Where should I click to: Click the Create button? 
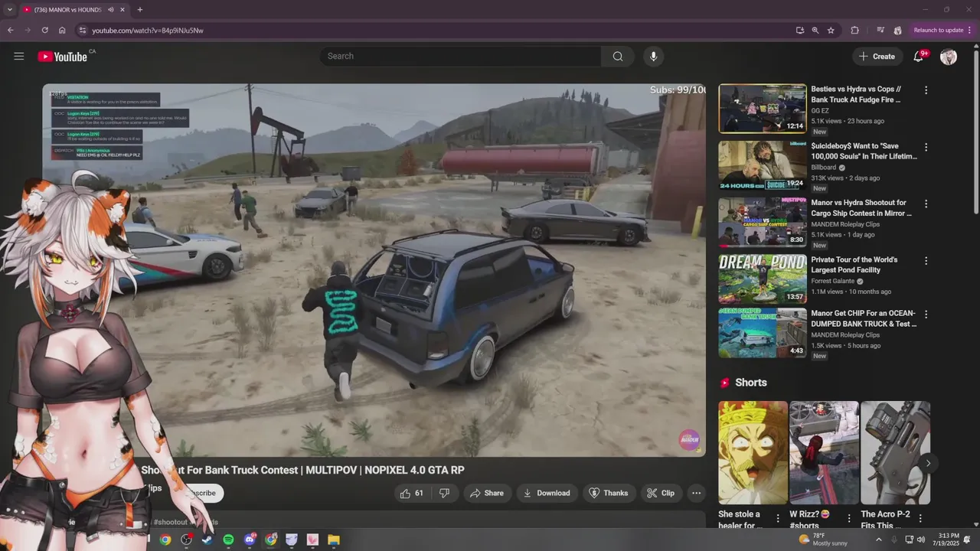(877, 56)
